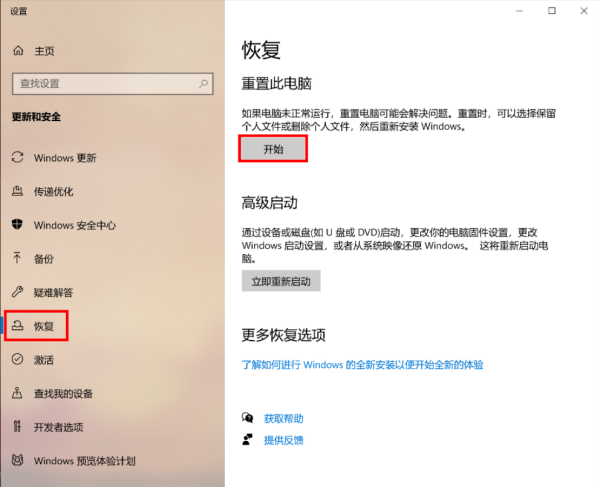The width and height of the screenshot is (600, 487).
Task: Open the Windows 安全中心 shield icon
Action: (17, 225)
